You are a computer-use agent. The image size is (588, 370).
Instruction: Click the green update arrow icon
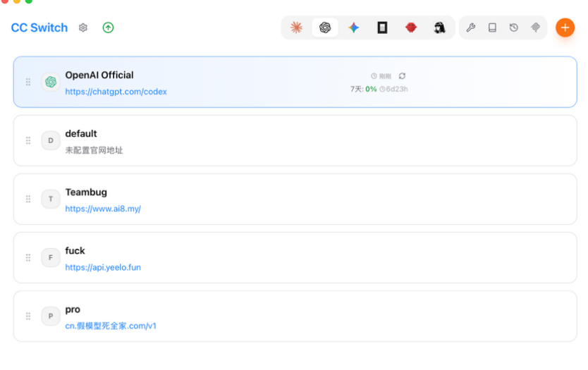[x=108, y=27]
